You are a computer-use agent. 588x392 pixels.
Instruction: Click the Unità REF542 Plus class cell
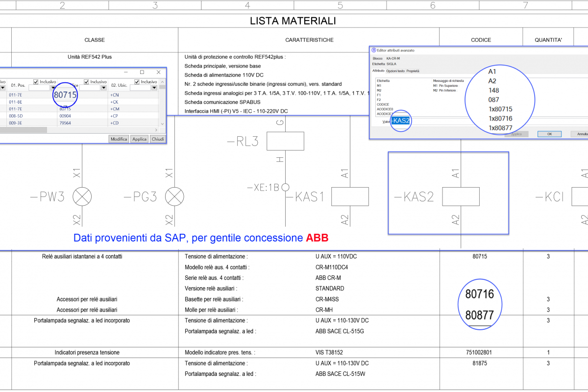pos(90,57)
